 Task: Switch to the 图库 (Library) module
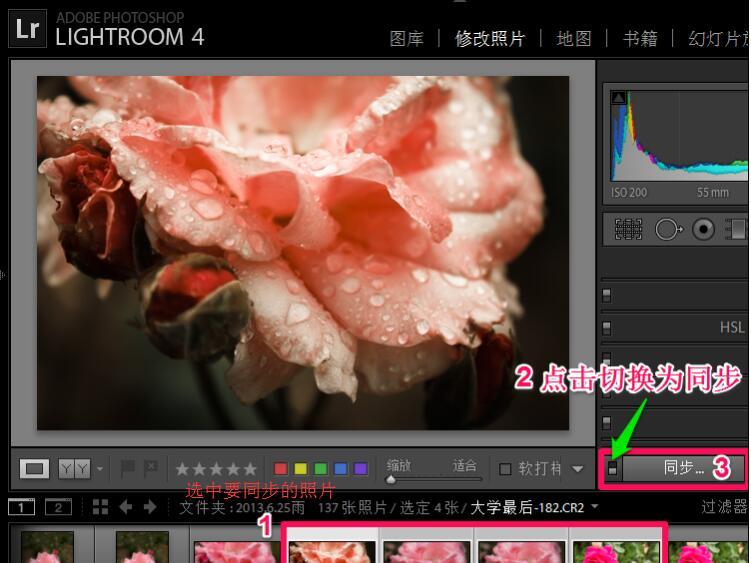click(407, 39)
